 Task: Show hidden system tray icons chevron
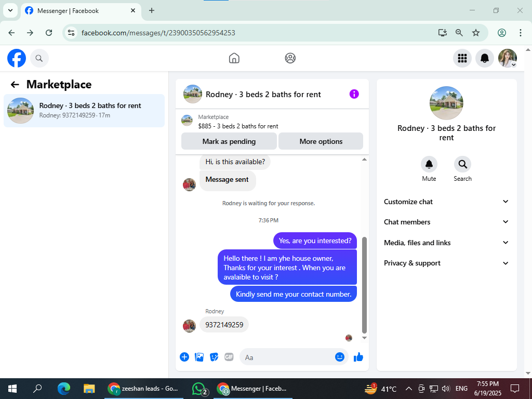coord(409,389)
